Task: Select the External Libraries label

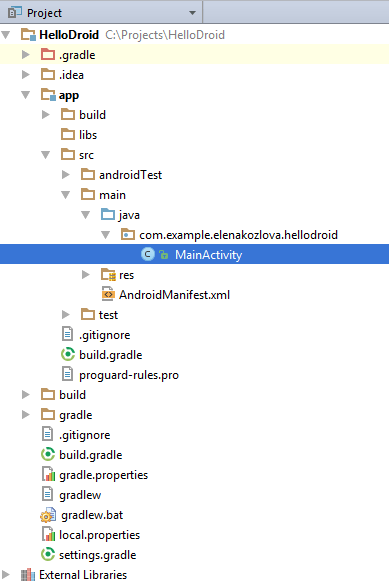Action: (x=83, y=575)
